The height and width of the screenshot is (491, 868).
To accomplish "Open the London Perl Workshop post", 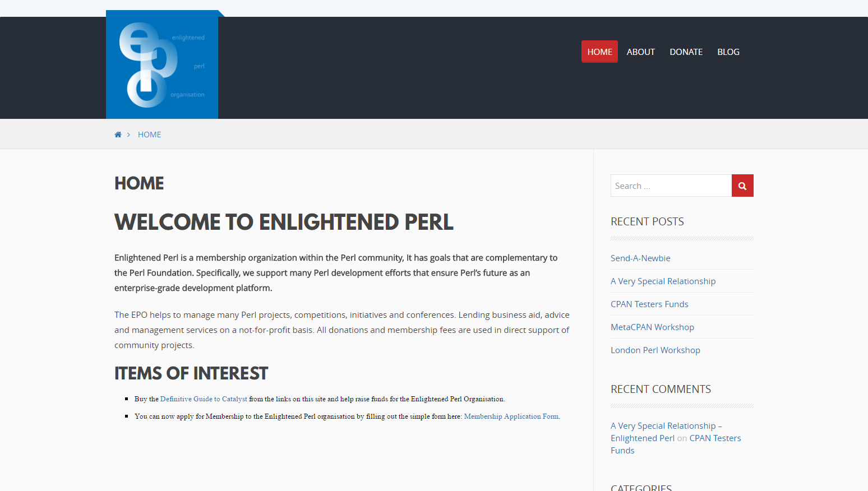I will pos(655,350).
